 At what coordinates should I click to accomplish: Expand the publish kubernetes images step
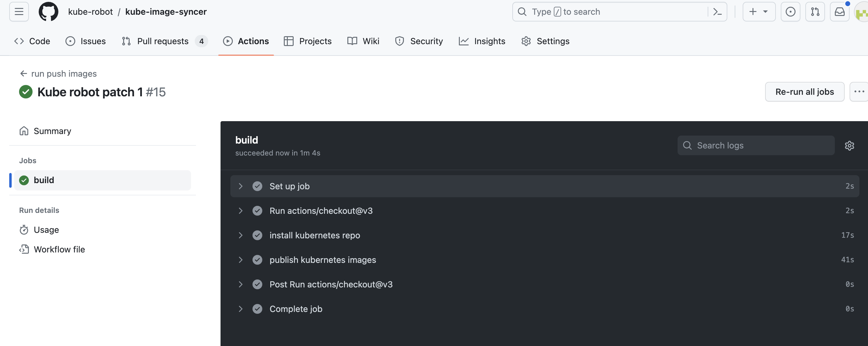click(x=240, y=259)
